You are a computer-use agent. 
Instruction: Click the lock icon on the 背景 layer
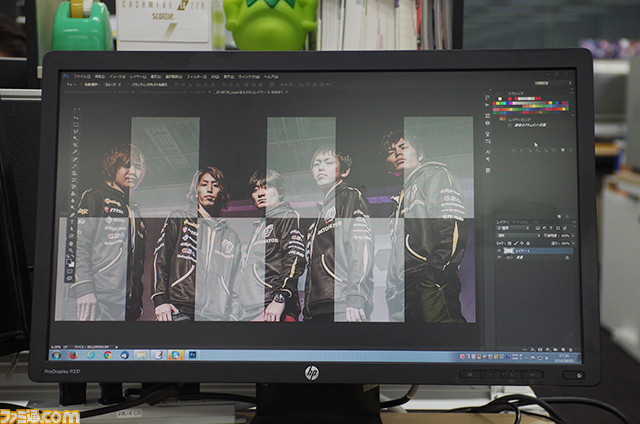pos(567,258)
